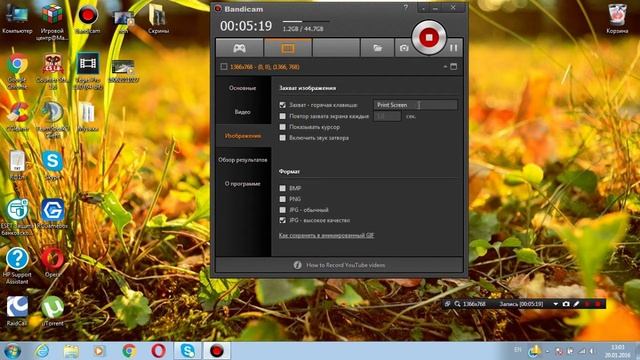Open animated GIF how-to link

[x=326, y=236]
